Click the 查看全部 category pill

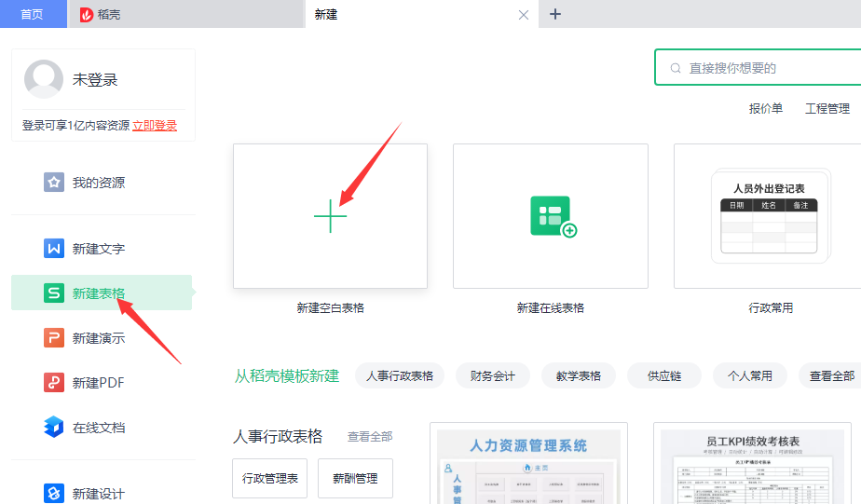(x=830, y=375)
